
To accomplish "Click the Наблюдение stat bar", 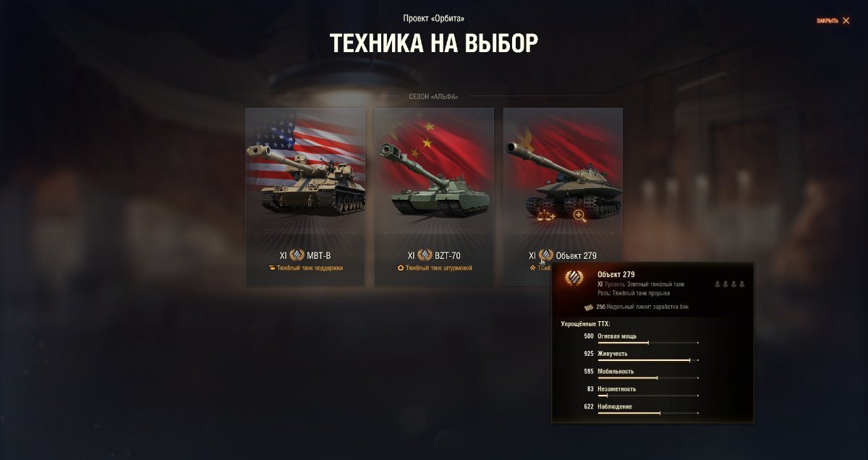I will (x=648, y=413).
